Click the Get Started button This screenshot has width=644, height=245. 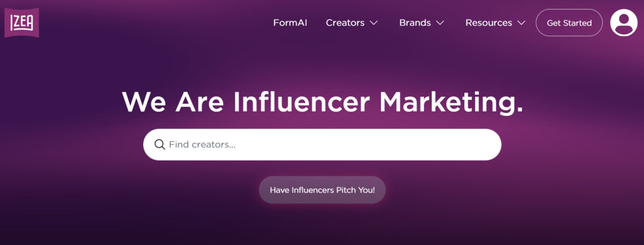(x=569, y=23)
